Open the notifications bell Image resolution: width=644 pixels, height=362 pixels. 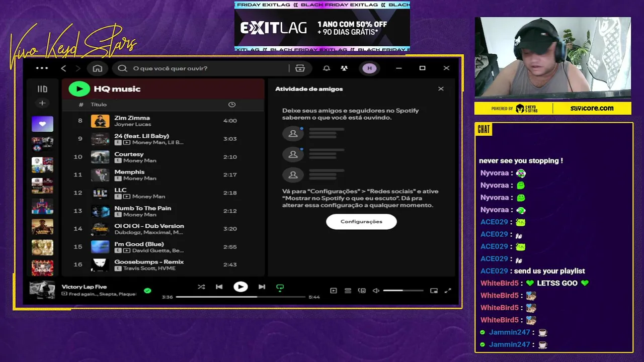click(327, 68)
